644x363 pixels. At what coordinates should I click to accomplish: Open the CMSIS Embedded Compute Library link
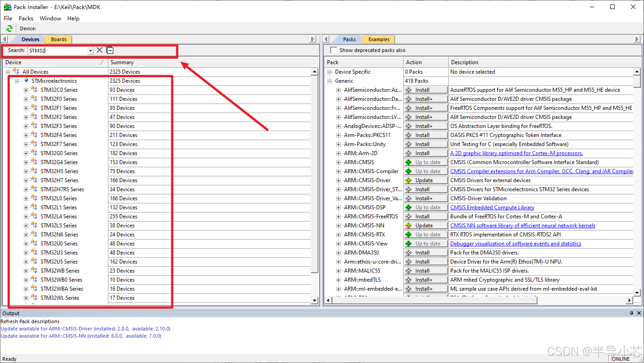point(492,207)
